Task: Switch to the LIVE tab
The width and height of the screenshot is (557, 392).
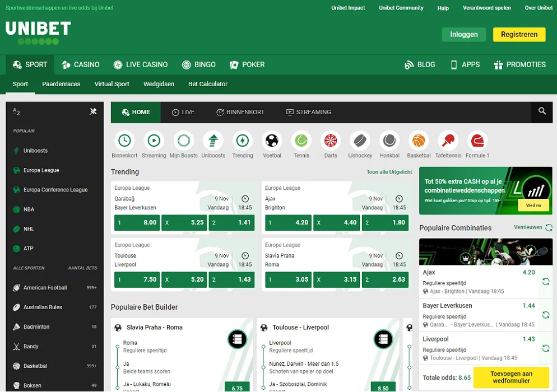Action: tap(183, 112)
